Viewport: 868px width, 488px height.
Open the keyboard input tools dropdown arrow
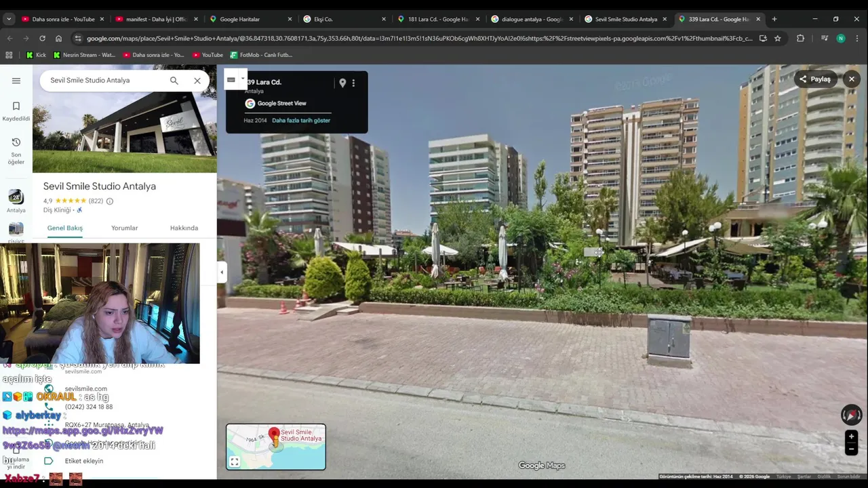242,79
